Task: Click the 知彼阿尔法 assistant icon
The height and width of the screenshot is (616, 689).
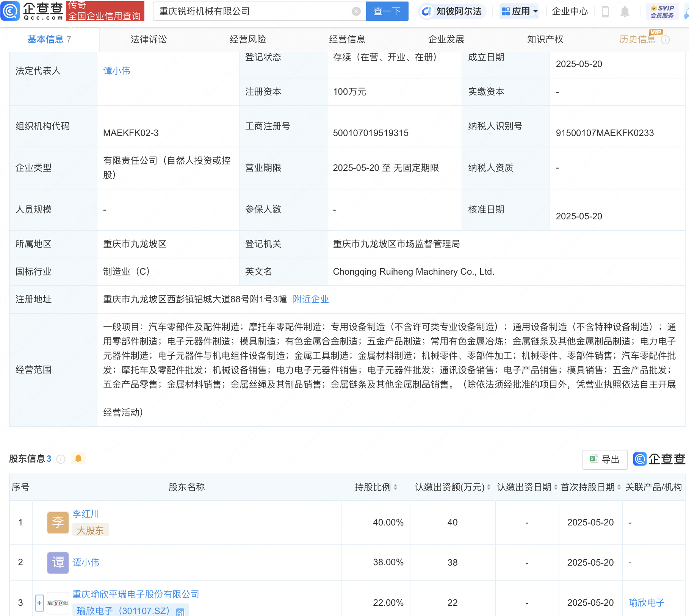Action: [x=426, y=11]
